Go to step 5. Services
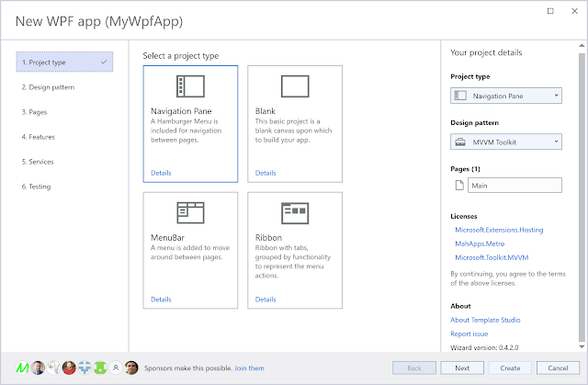The image size is (588, 385). pos(64,162)
